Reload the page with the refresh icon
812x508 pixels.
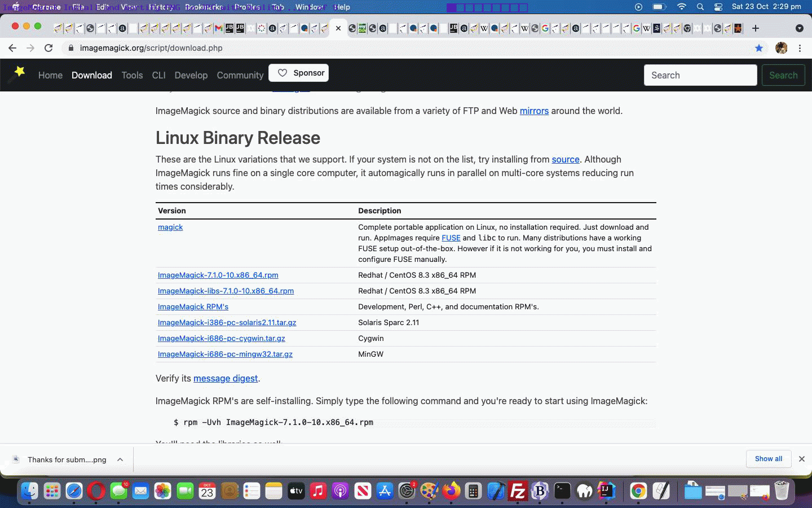click(x=48, y=48)
